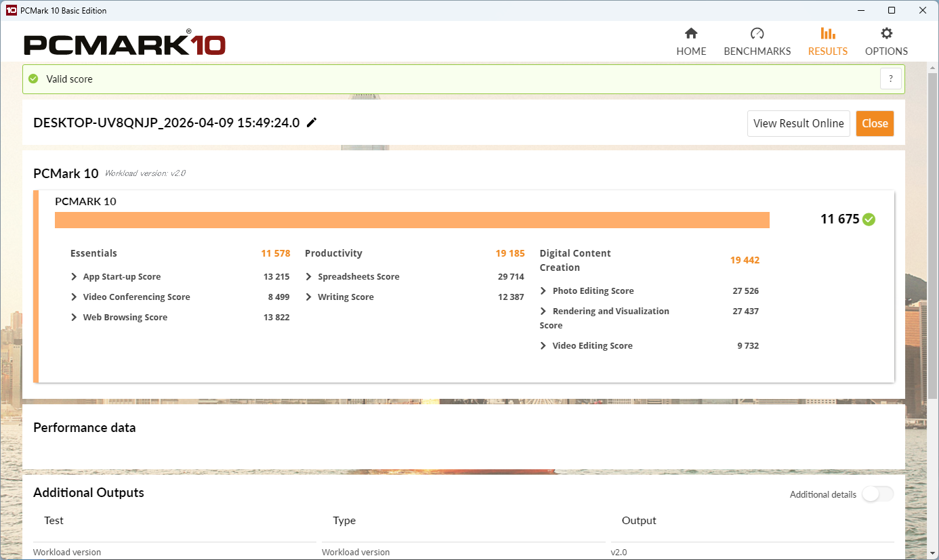The image size is (939, 560).
Task: Click the Video Editing value 9 732
Action: pos(748,345)
